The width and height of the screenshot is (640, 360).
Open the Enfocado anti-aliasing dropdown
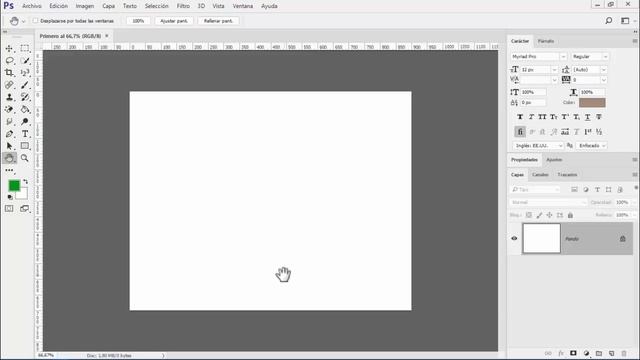591,146
